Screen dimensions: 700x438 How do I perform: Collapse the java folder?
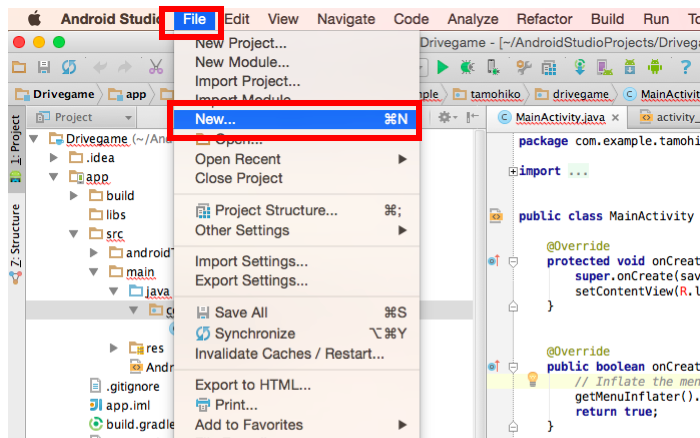(x=114, y=291)
